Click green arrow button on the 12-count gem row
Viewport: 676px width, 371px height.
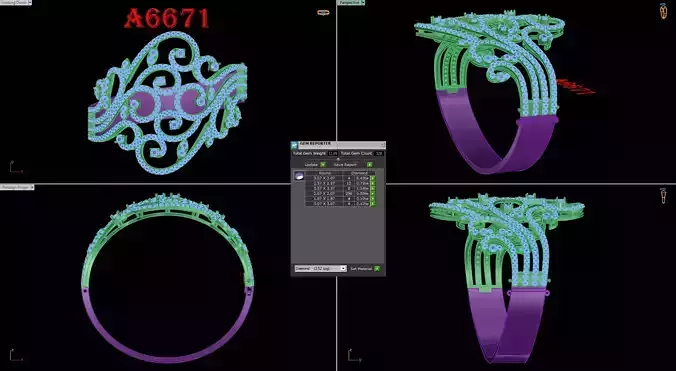(x=373, y=184)
